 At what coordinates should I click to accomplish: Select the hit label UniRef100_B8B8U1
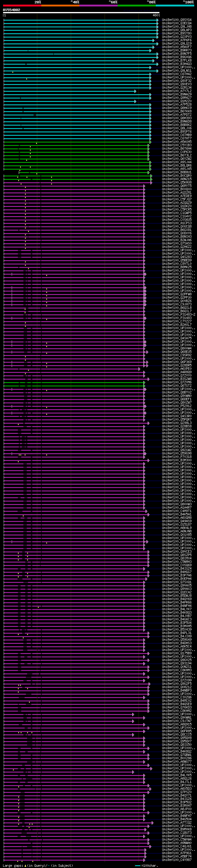point(177,172)
